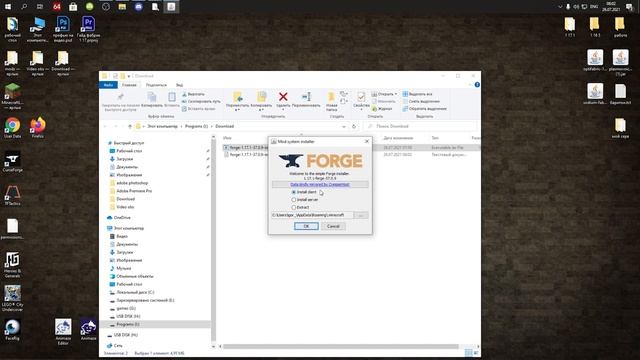Click Copy path in the ribbon
This screenshot has height=360, width=640.
(x=201, y=102)
